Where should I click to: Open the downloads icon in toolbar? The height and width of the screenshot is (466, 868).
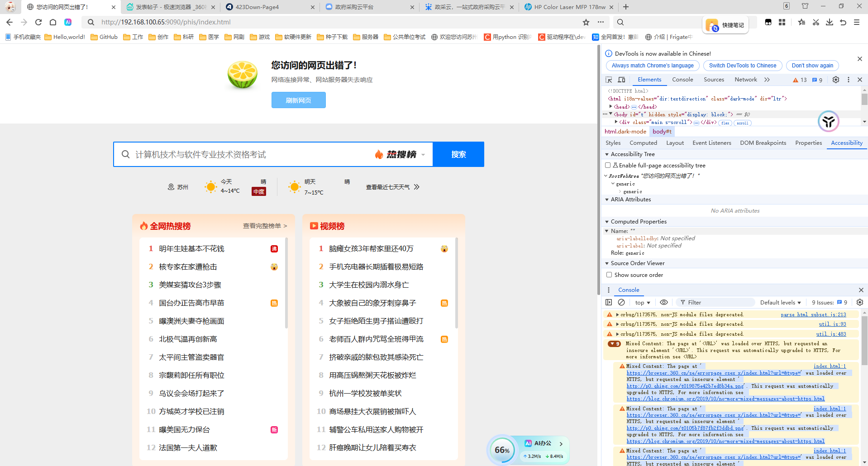tap(830, 22)
